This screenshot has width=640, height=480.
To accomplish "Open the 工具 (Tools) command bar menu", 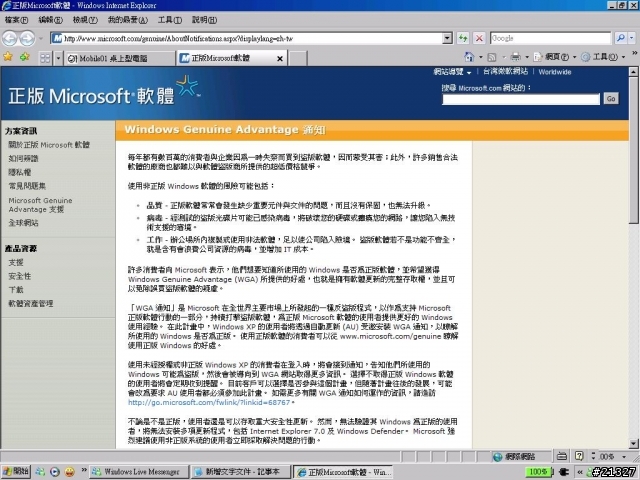I will (603, 57).
